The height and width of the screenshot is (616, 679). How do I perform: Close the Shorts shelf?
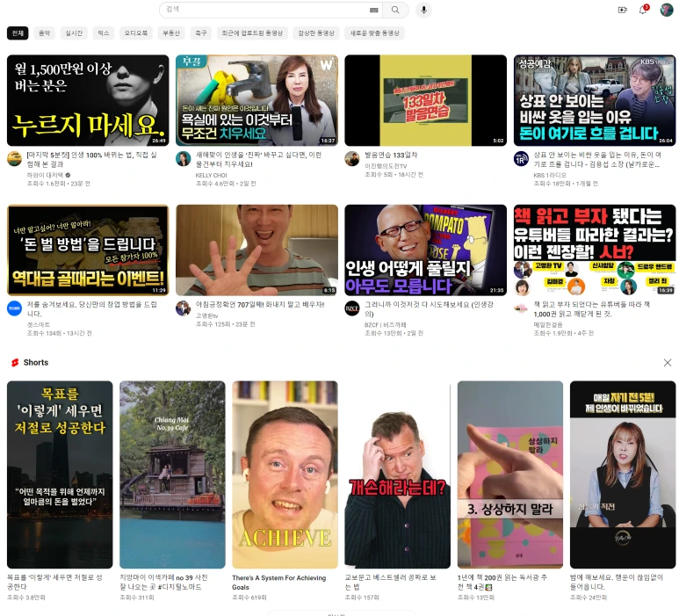click(x=668, y=363)
